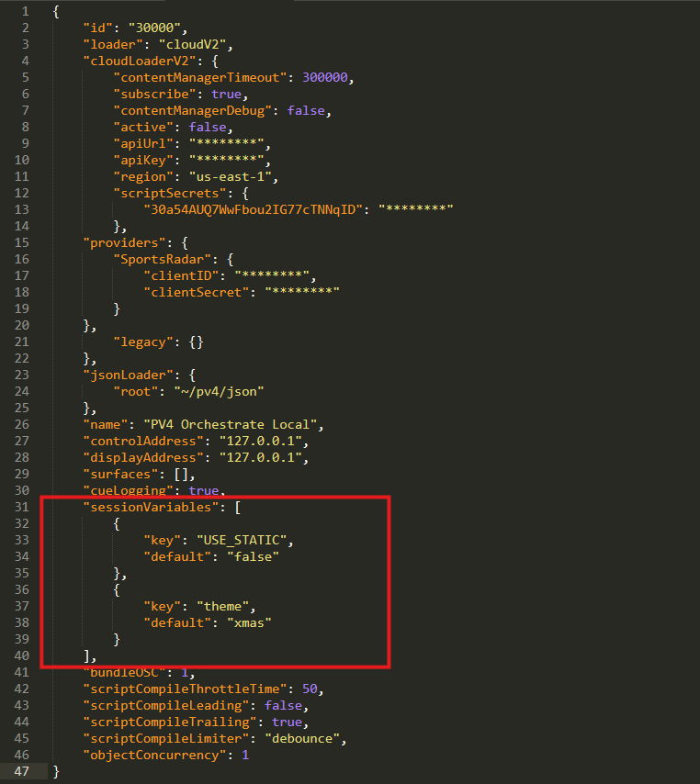Click line number 31 in the gutter
700x784 pixels.
click(x=21, y=507)
